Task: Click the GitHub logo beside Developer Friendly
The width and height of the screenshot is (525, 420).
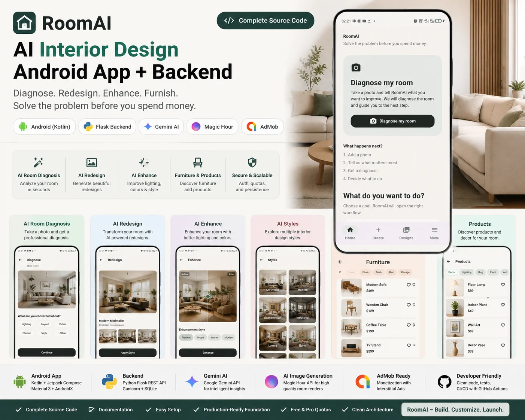Action: point(444,382)
